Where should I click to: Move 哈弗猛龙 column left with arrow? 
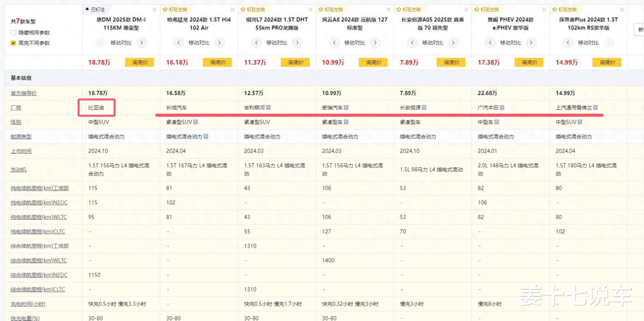[x=178, y=43]
